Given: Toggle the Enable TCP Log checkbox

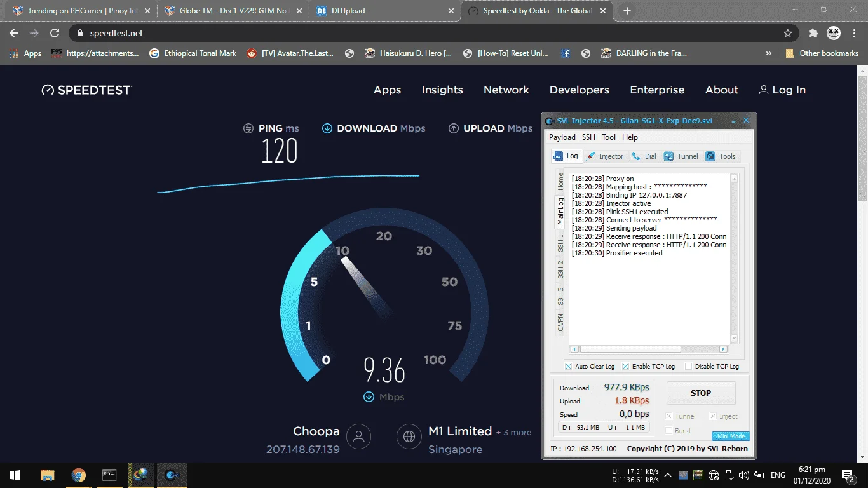Looking at the screenshot, I should (626, 367).
